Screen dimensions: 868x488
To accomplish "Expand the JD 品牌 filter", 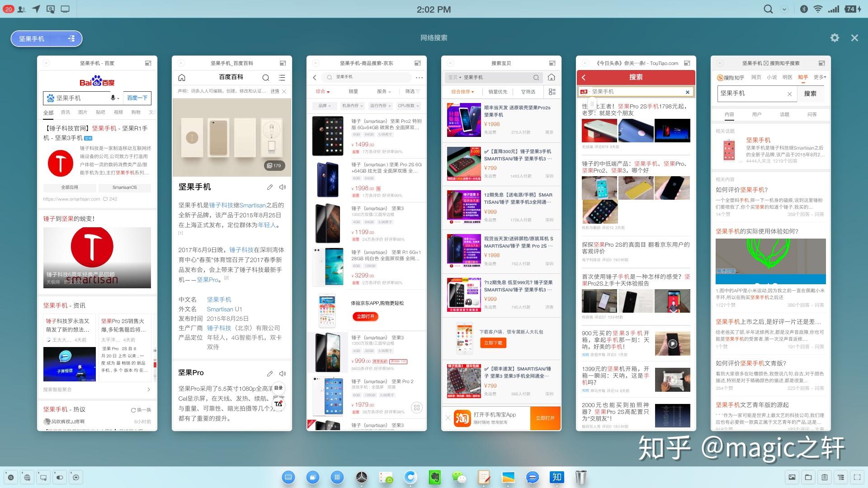I will pyautogui.click(x=324, y=106).
